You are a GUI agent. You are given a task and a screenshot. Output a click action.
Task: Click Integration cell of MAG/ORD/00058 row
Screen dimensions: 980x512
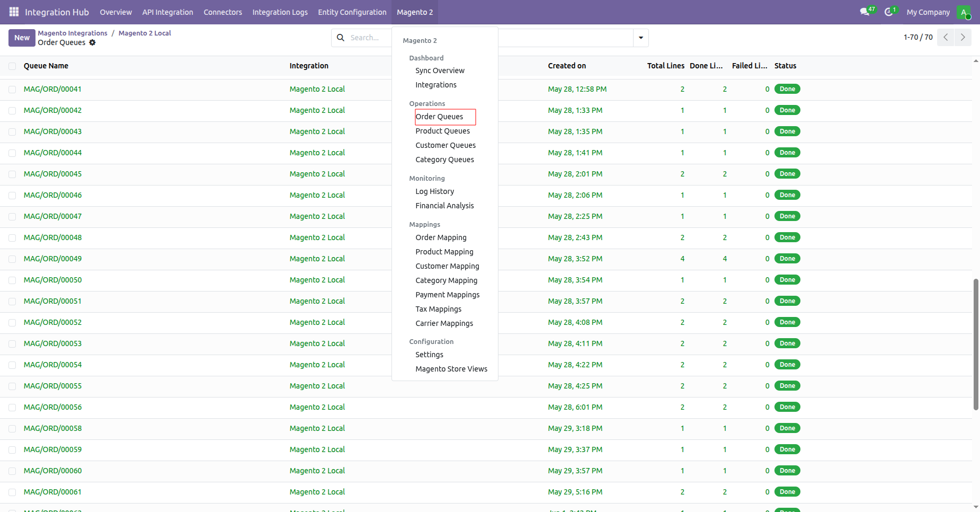(317, 428)
